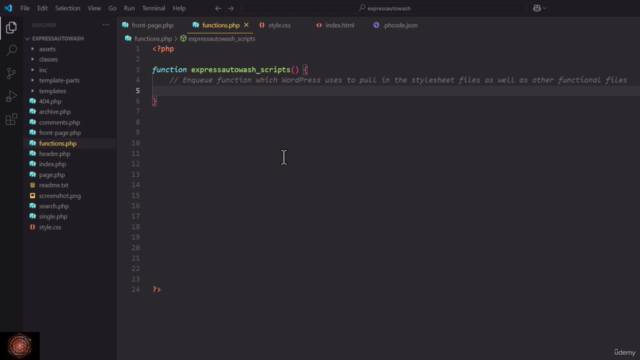The height and width of the screenshot is (360, 640).
Task: Go forward with the right arrow
Action: coord(231,8)
